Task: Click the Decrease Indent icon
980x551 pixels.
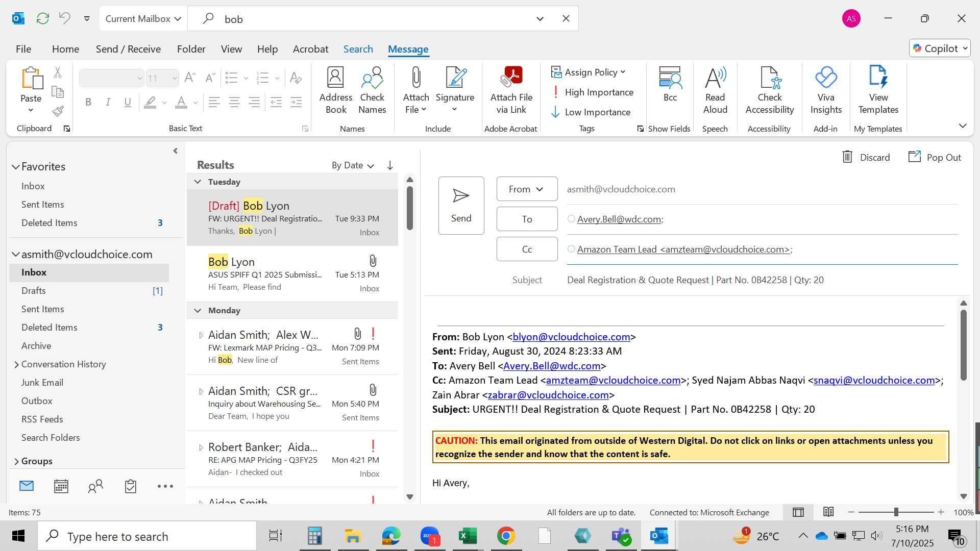Action: coord(276,103)
